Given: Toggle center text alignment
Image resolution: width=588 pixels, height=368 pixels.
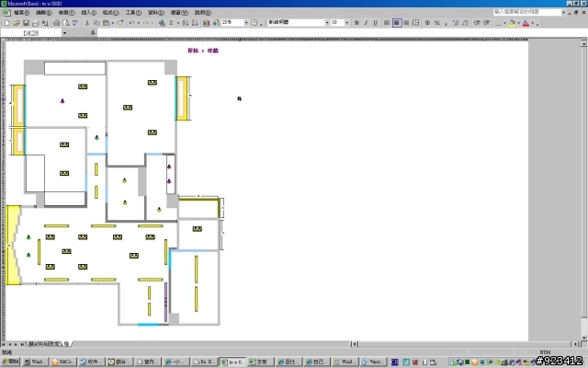Looking at the screenshot, I should 397,23.
